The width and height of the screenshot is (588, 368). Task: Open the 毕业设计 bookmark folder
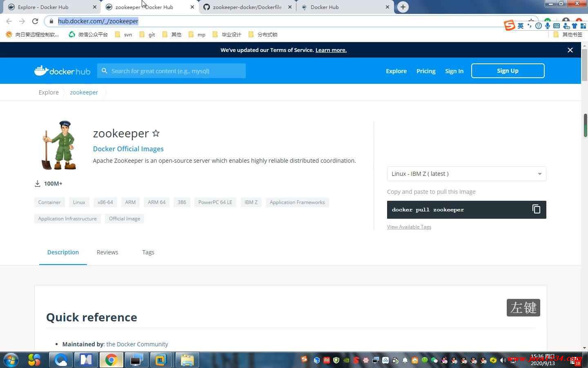227,35
